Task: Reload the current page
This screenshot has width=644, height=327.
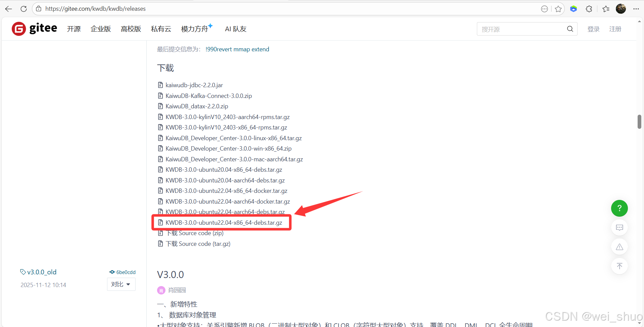Action: point(23,9)
